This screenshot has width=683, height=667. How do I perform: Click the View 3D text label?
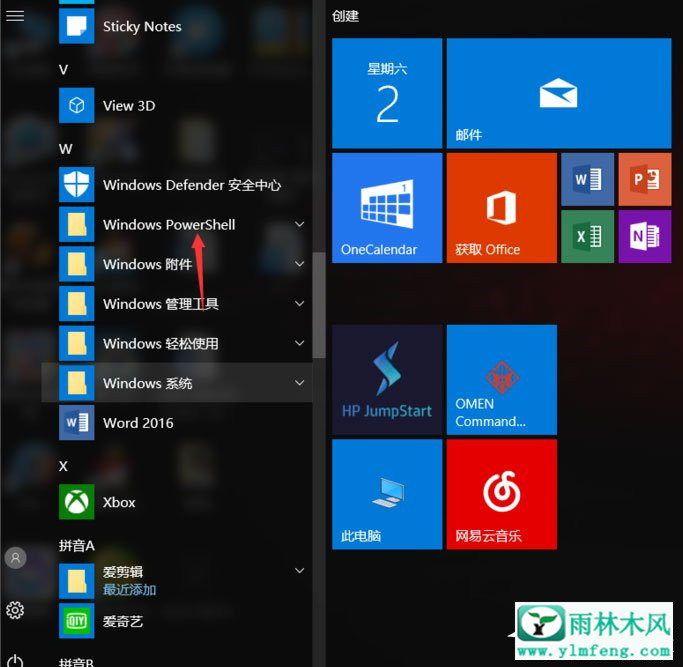129,106
